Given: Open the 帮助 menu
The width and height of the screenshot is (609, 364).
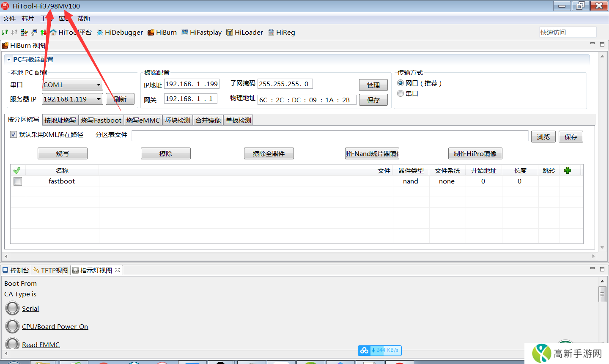Looking at the screenshot, I should pos(84,19).
